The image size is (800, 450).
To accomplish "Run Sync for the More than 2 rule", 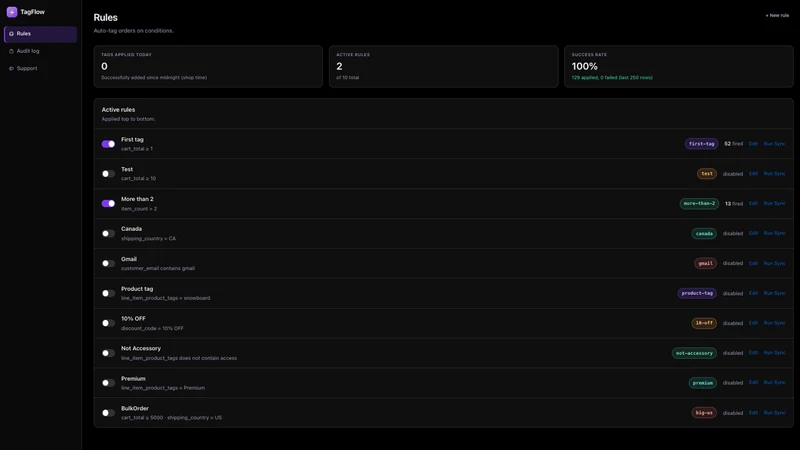I will click(x=774, y=204).
